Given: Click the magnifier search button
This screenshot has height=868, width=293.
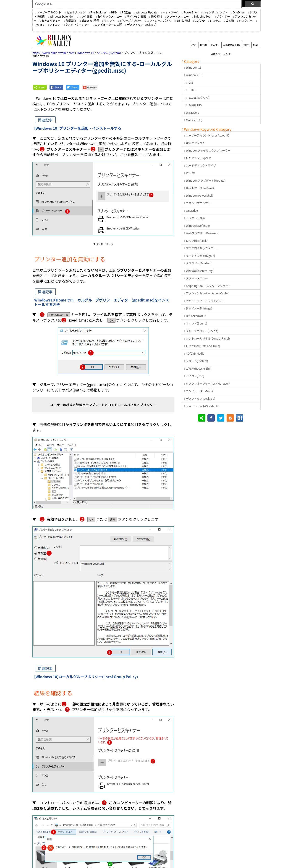Looking at the screenshot, I should click(252, 4).
